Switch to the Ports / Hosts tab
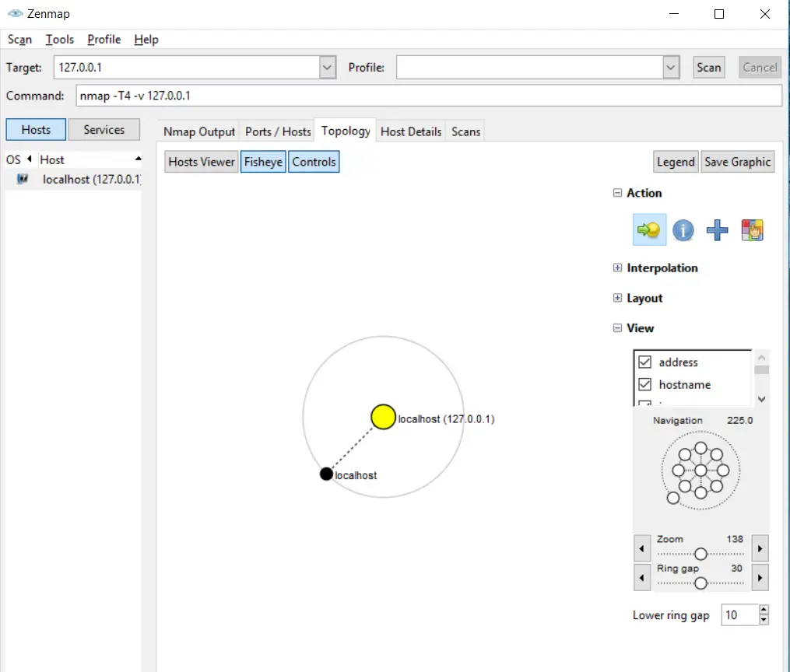The height and width of the screenshot is (672, 790). point(278,131)
